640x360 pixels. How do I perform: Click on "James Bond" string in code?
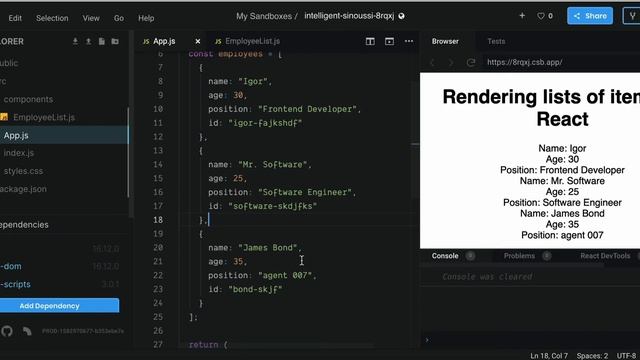pos(268,248)
